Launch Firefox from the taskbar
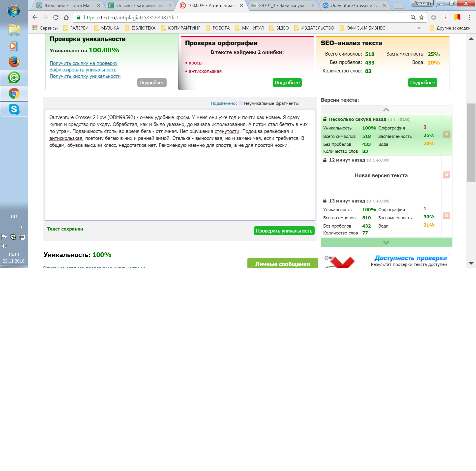 click(14, 62)
